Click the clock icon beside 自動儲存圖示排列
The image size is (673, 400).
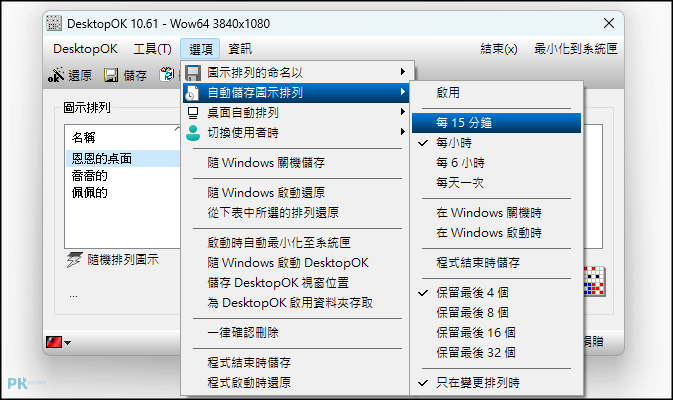point(193,93)
